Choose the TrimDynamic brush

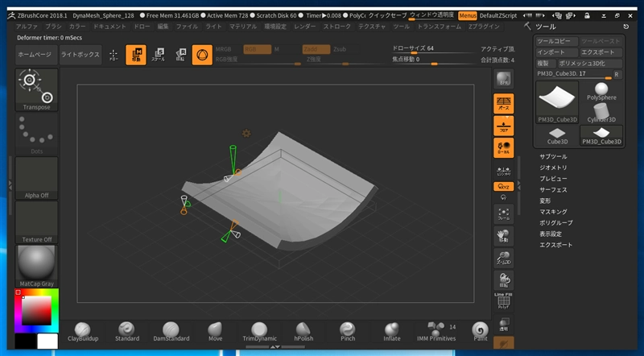tap(259, 332)
